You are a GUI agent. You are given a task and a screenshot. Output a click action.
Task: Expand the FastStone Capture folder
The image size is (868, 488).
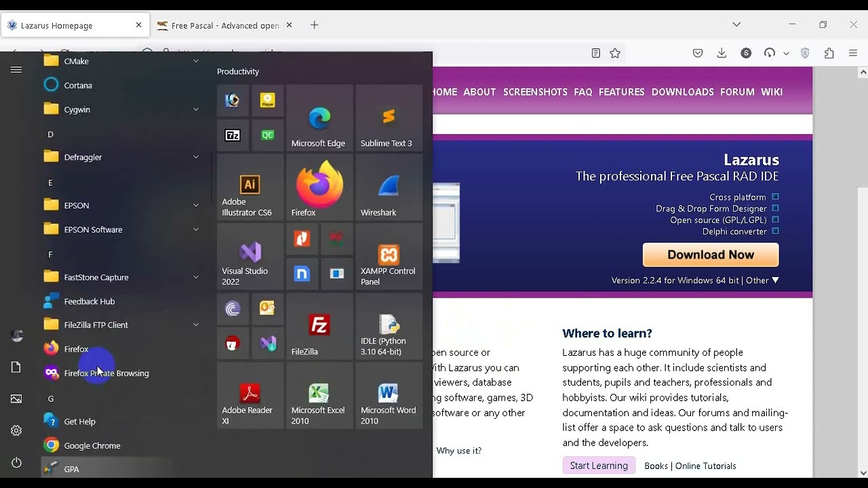(x=122, y=277)
